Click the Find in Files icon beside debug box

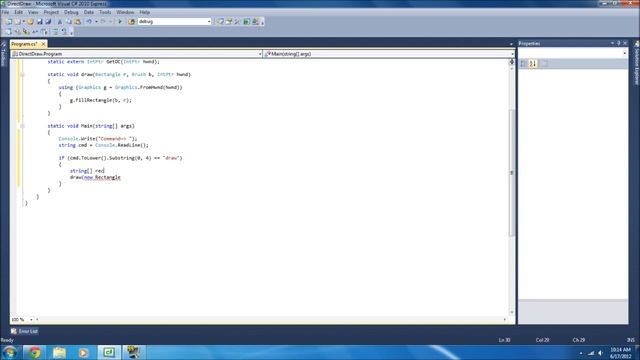click(131, 22)
